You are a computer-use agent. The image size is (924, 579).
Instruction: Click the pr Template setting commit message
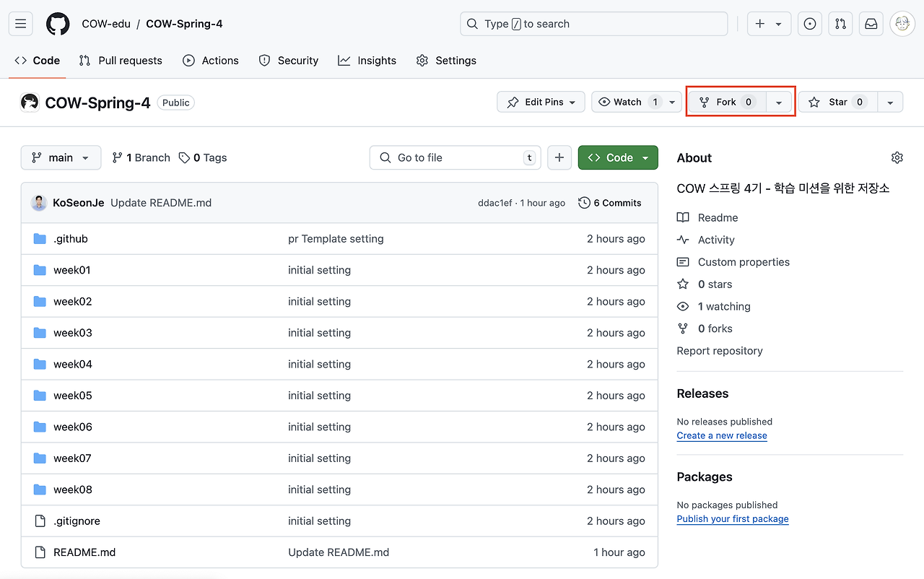[336, 239]
